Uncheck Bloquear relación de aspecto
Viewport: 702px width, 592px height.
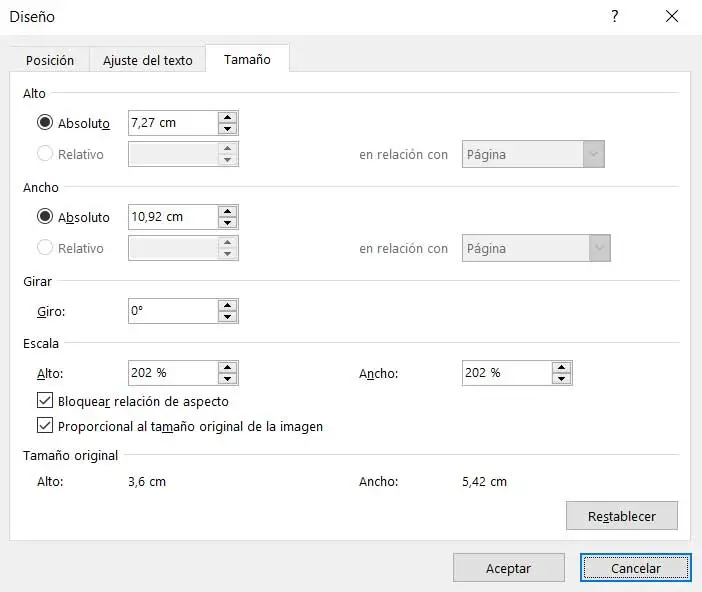[x=44, y=401]
